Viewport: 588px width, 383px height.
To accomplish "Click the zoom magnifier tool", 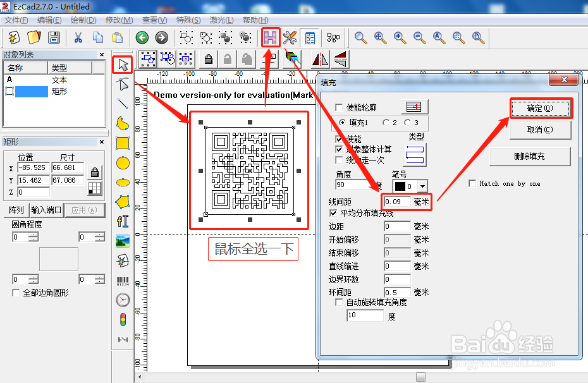I will coord(360,37).
